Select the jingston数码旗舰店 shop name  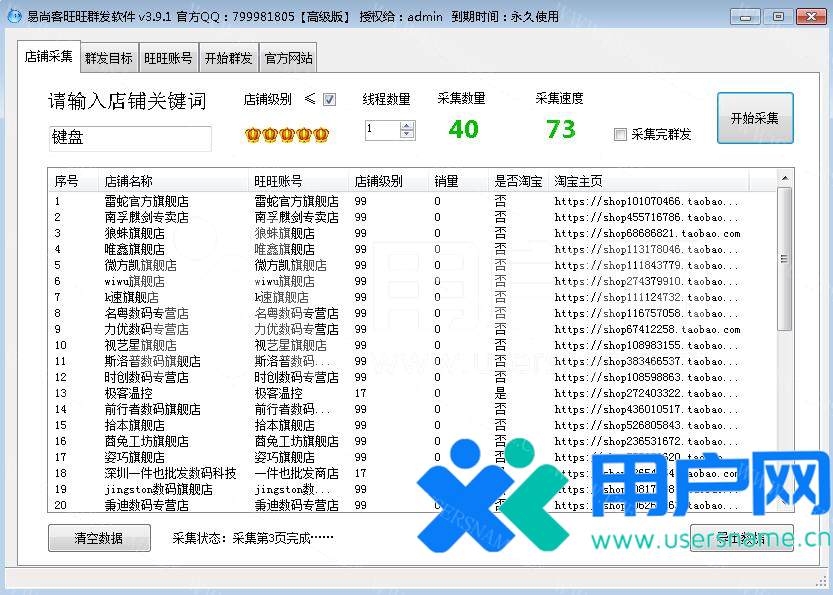(158, 489)
